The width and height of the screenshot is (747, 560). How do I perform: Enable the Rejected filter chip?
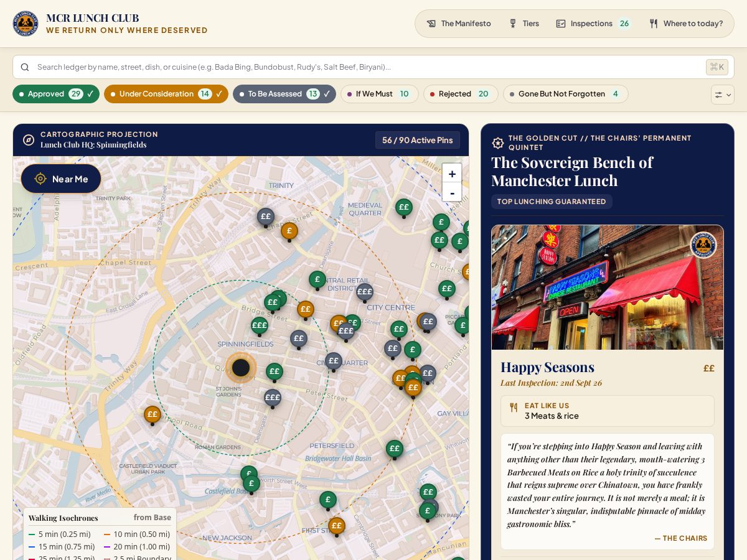point(461,94)
